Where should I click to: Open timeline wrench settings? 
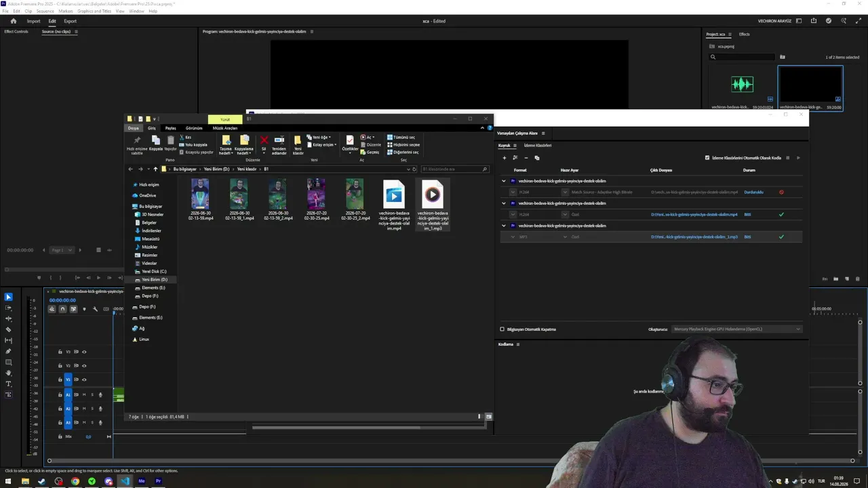tap(95, 309)
